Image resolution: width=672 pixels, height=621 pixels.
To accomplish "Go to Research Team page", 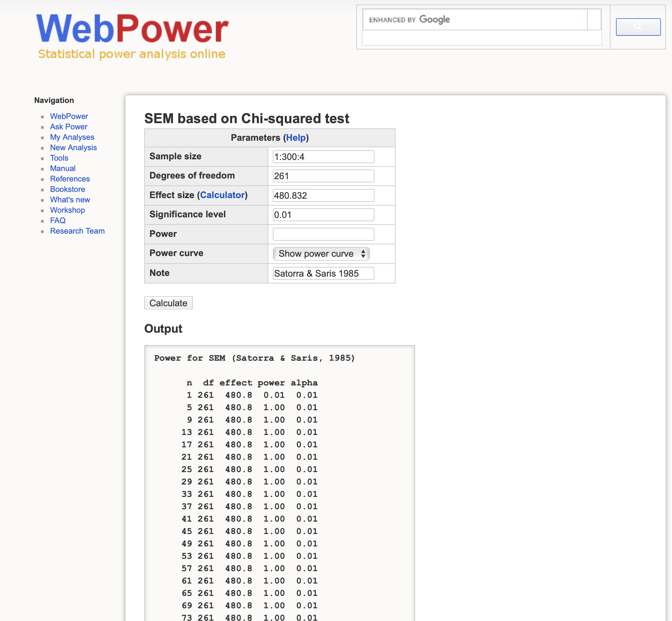I will (x=77, y=231).
